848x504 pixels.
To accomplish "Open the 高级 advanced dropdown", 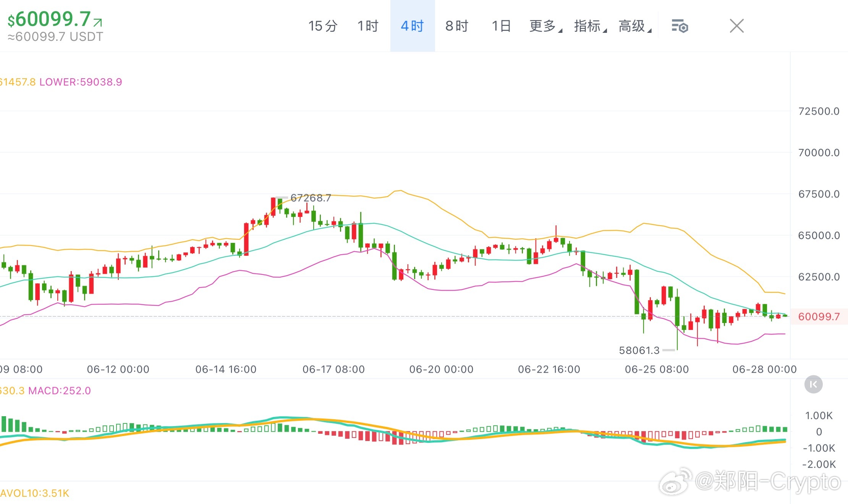I will pos(635,26).
